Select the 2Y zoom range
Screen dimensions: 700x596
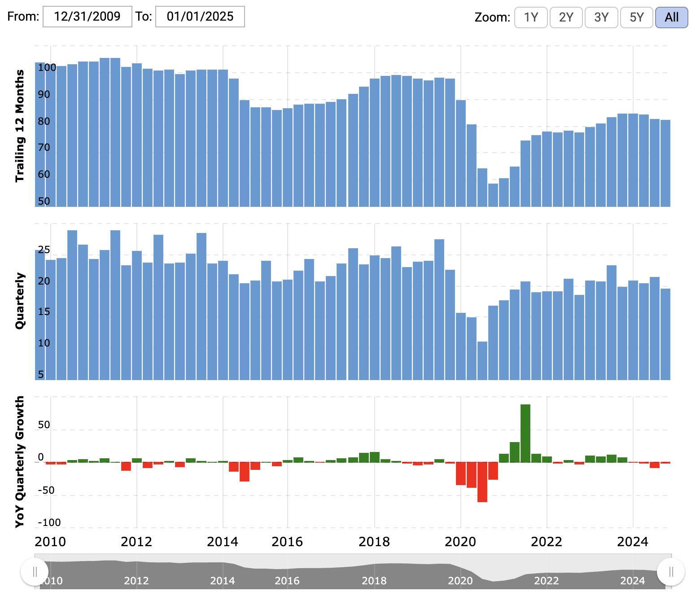point(566,18)
